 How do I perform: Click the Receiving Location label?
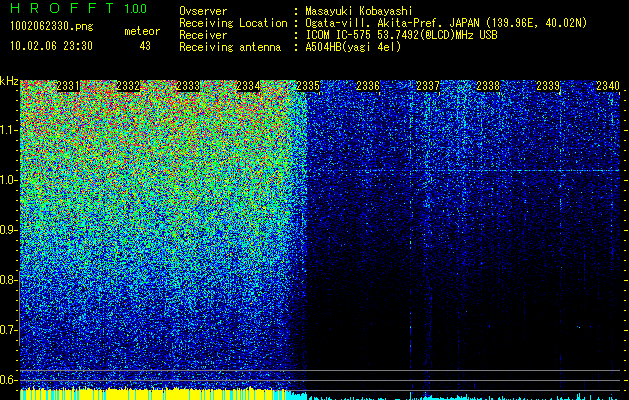tap(233, 23)
